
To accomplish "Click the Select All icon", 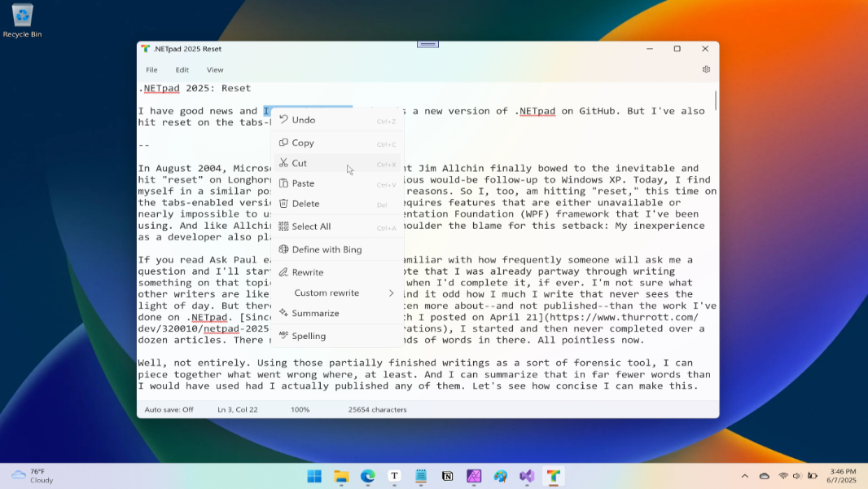I will [283, 227].
